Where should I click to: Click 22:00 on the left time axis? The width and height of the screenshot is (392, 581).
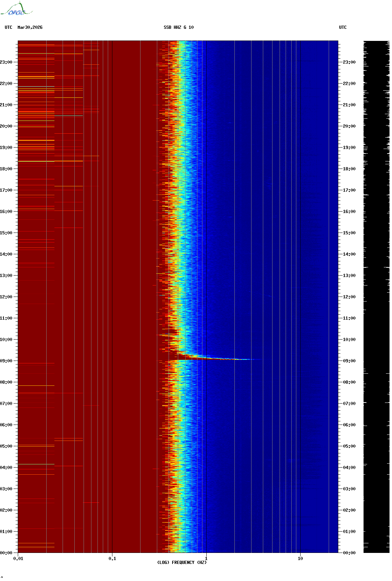point(6,84)
